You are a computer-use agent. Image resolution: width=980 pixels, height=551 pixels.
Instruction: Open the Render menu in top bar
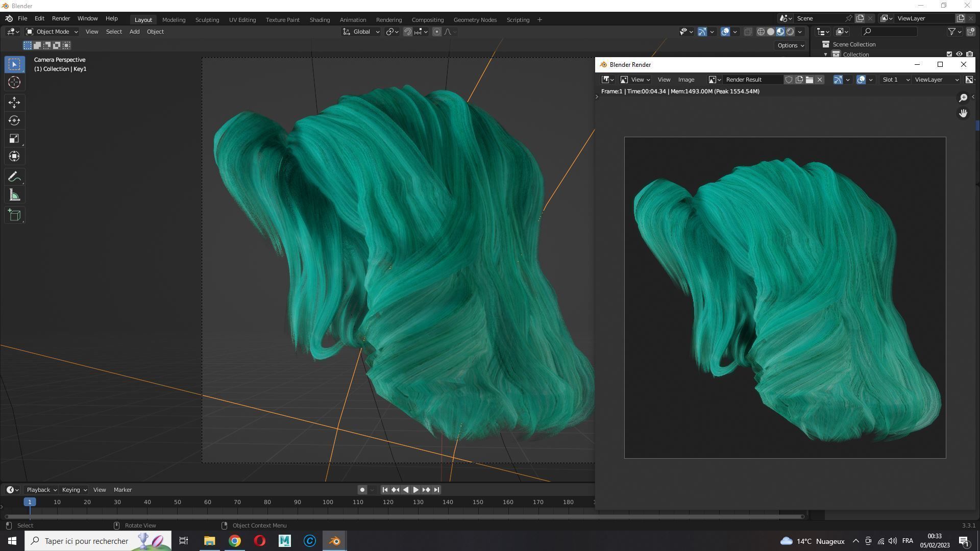[61, 18]
